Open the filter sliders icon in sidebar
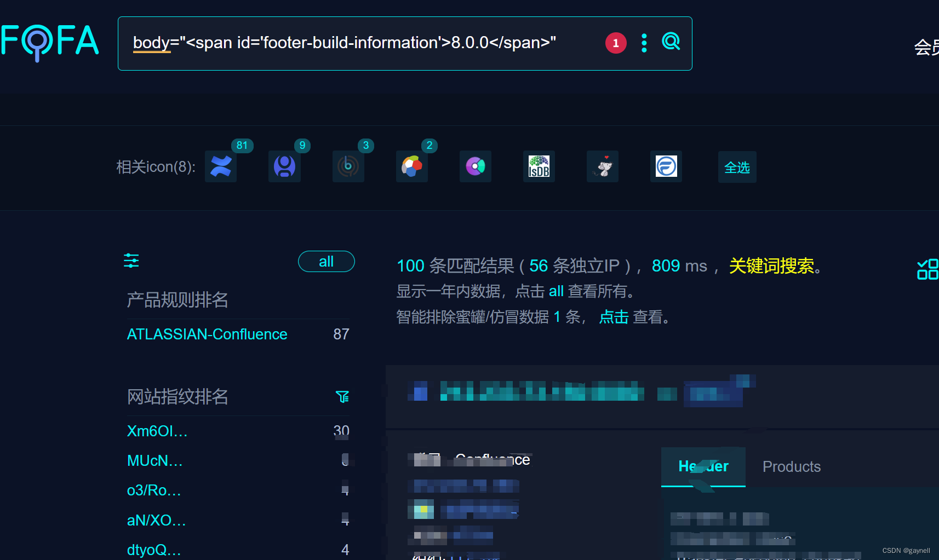Screen dimensions: 939x560 [x=131, y=261]
